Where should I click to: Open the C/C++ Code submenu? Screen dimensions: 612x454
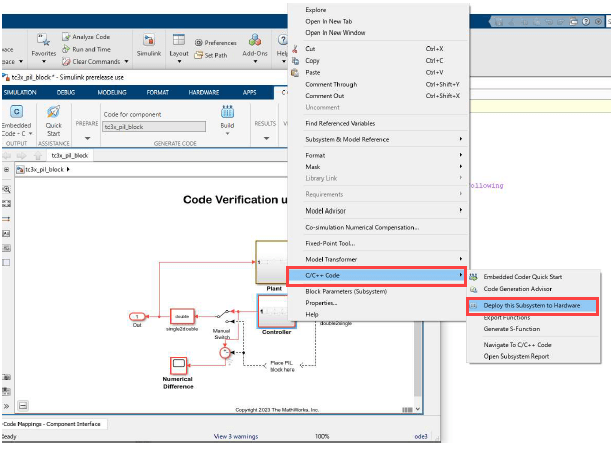375,274
